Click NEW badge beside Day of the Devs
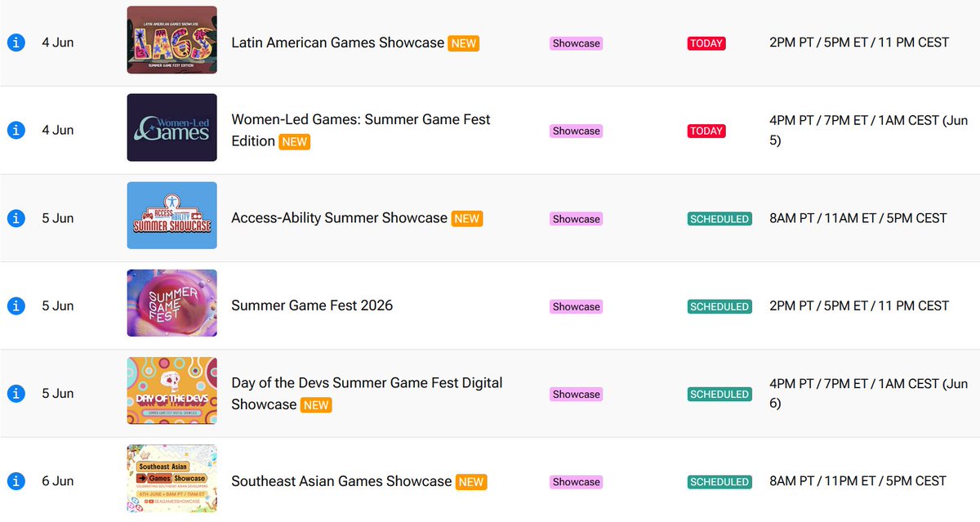Viewport: 980px width, 522px height. click(316, 405)
